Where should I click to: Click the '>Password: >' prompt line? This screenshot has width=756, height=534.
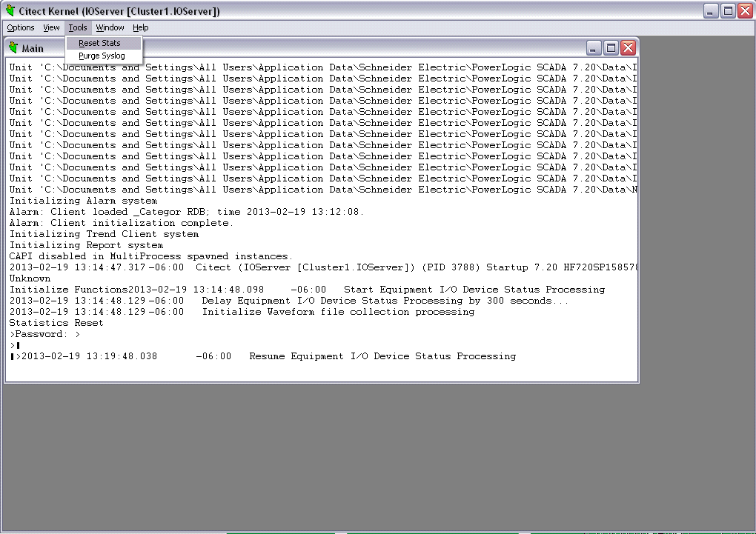click(x=44, y=334)
